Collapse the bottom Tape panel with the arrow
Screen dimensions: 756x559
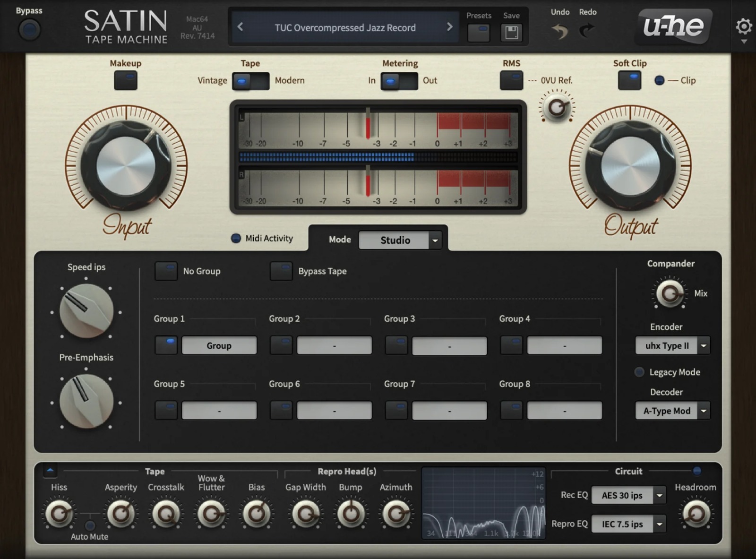coord(50,471)
